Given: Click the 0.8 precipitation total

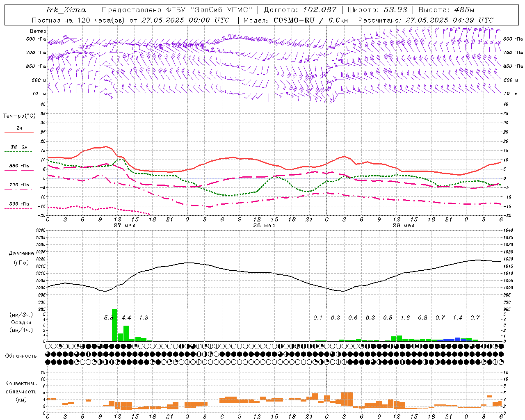Looking at the screenshot, I should (422, 317).
